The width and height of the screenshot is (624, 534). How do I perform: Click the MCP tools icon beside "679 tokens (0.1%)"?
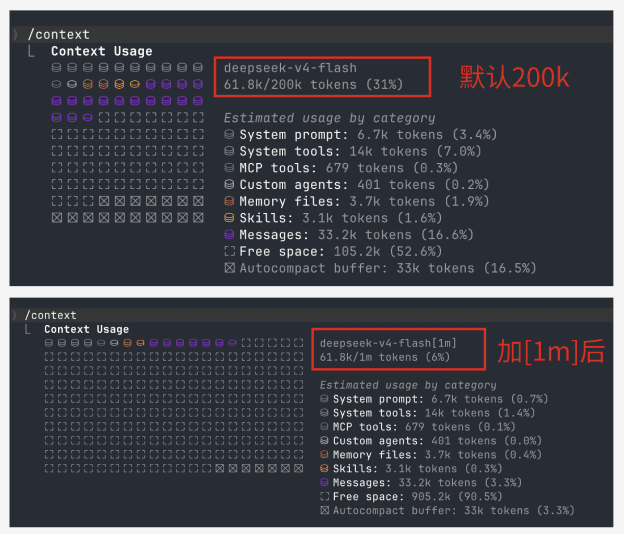point(324,427)
